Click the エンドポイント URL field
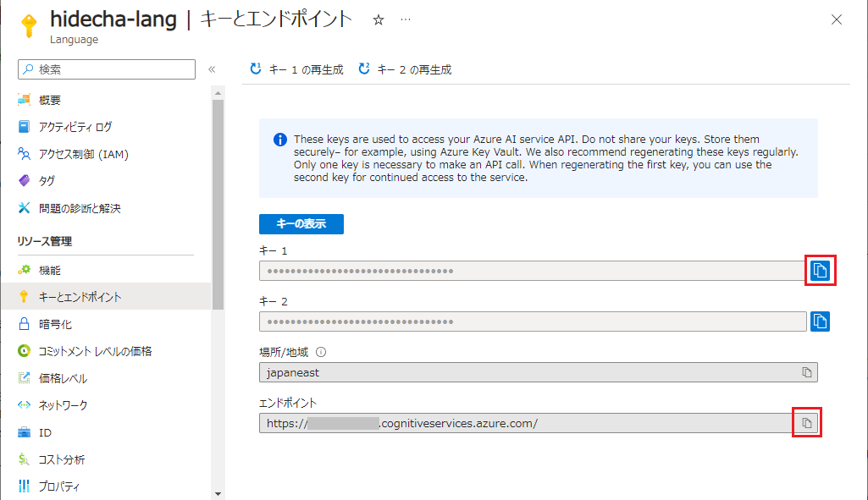This screenshot has width=868, height=500. (x=538, y=423)
